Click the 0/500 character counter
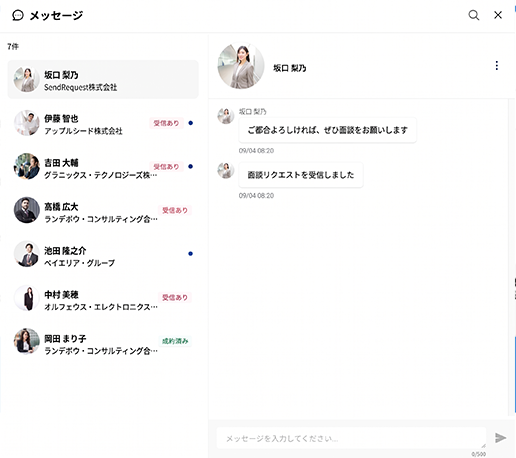This screenshot has width=516, height=458. pos(479,454)
